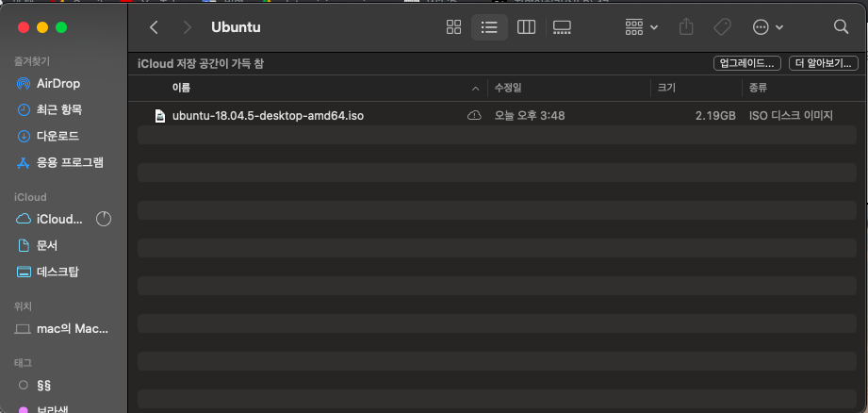Sort by 종류 column header
Viewport: 868px width, 413px height.
(x=758, y=88)
